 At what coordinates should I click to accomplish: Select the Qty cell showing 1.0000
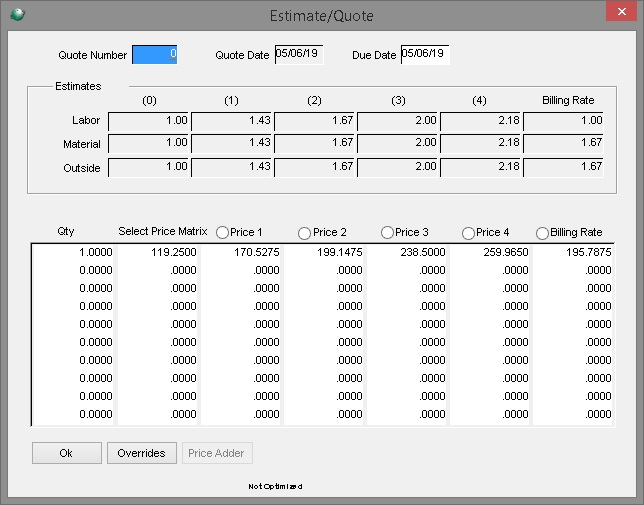(x=73, y=252)
